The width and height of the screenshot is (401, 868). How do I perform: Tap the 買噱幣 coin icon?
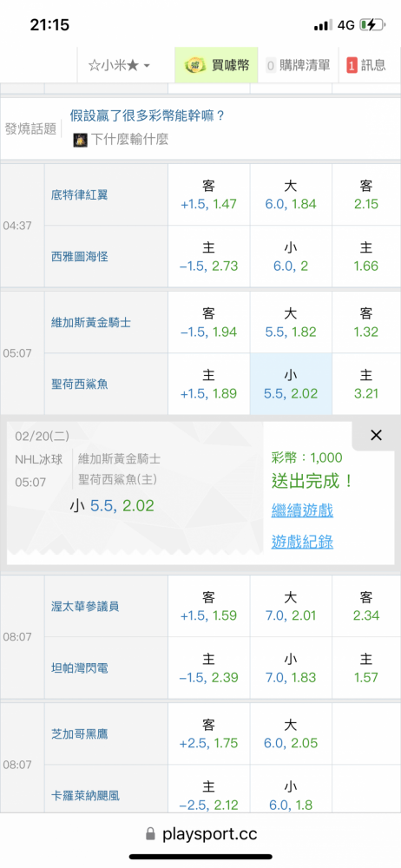pos(195,65)
